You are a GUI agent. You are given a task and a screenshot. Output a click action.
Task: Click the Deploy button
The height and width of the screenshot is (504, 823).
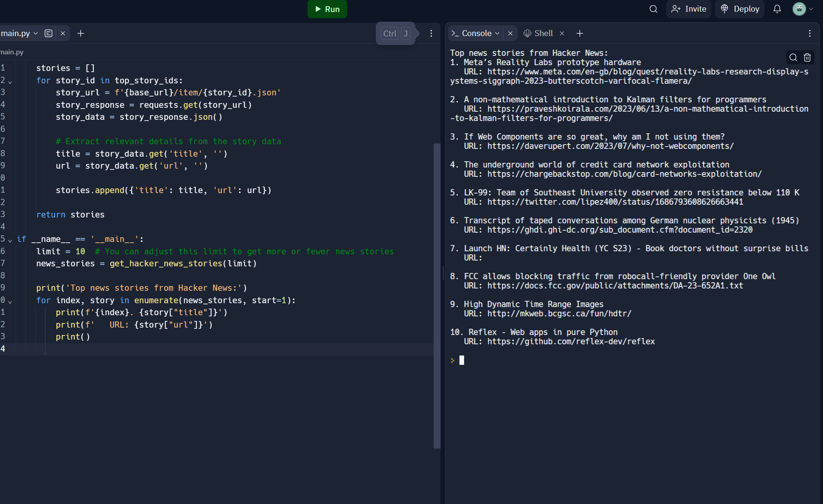tap(740, 9)
